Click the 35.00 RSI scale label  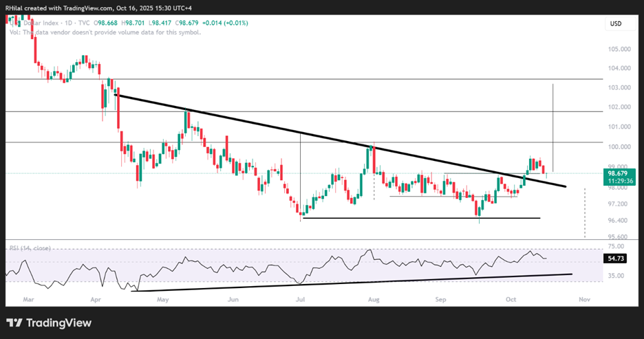[x=616, y=276]
